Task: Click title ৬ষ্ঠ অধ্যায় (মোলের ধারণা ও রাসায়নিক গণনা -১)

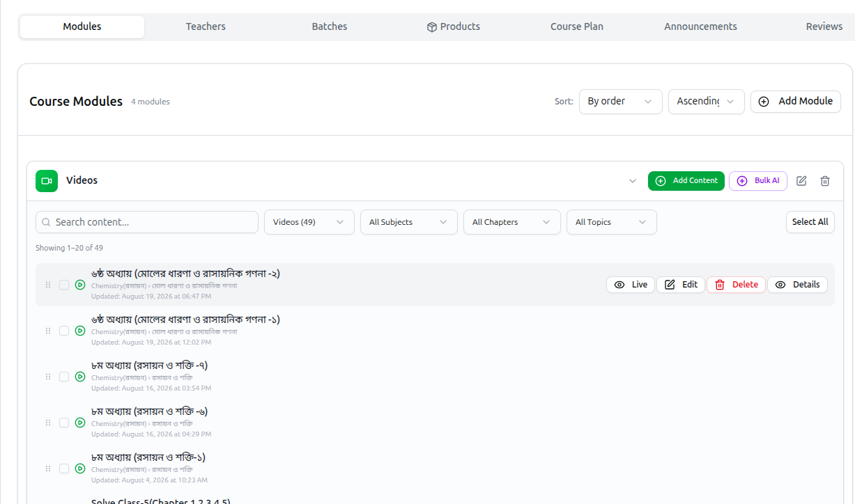Action: pos(185,320)
